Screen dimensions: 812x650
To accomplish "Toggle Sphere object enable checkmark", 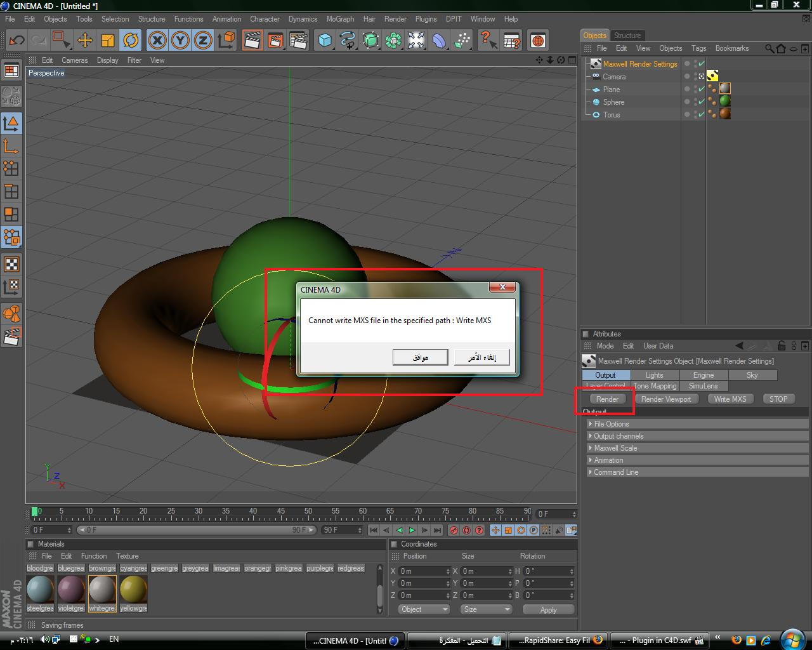I will tap(702, 102).
